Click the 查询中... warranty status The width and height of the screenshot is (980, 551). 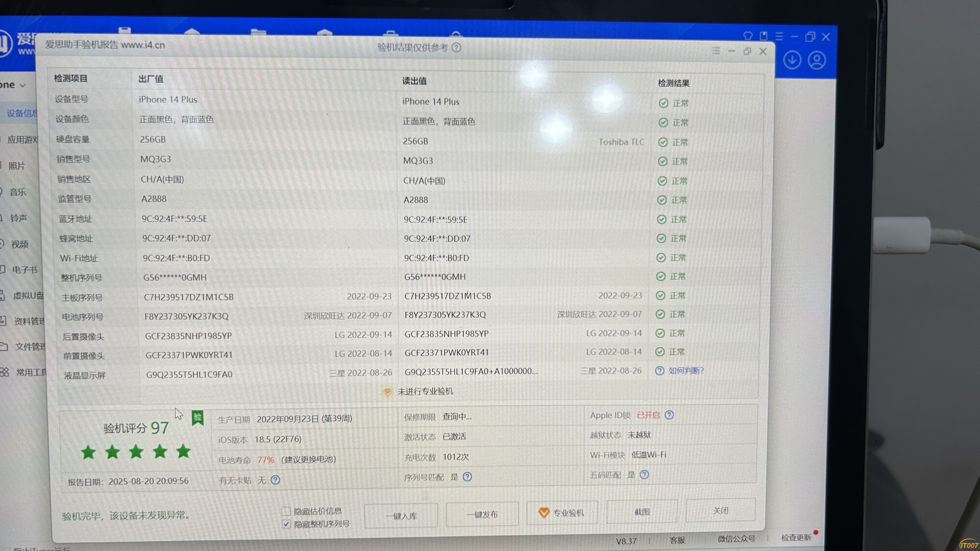coord(457,416)
